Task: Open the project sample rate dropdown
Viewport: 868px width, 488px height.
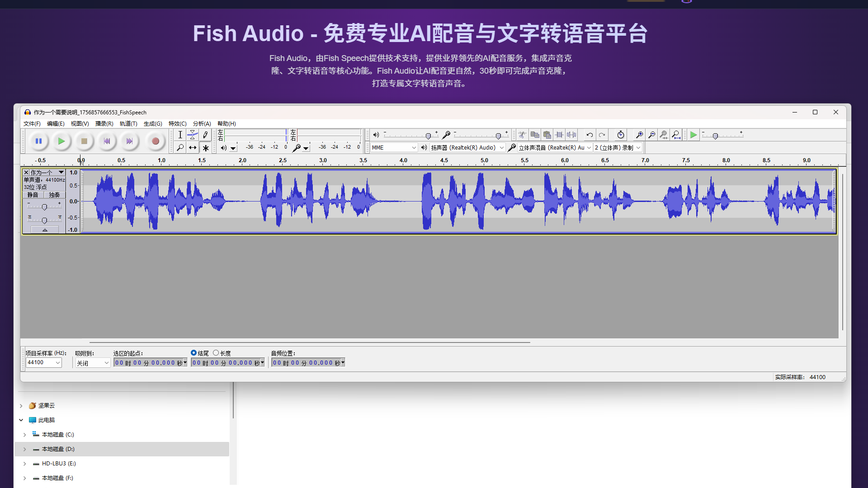Action: (x=43, y=362)
